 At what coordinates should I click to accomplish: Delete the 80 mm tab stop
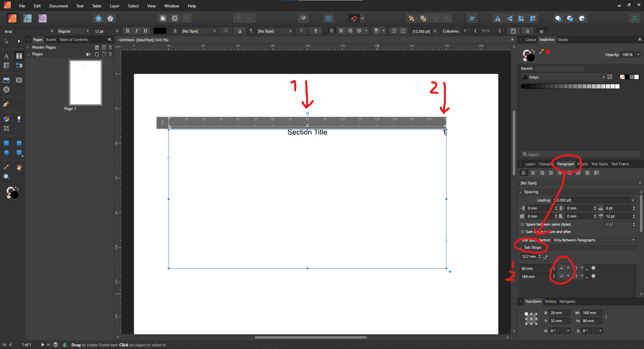pyautogui.click(x=593, y=268)
